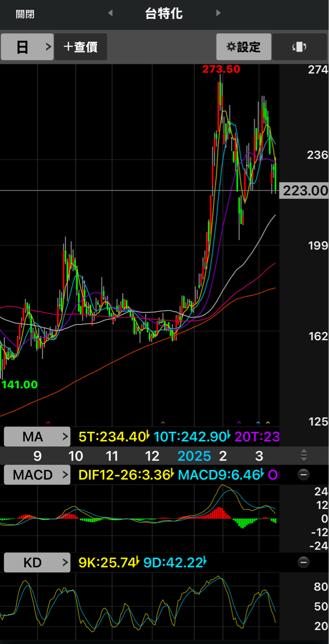
Task: Tap the up-down resize arrows icon
Action: [x=303, y=456]
